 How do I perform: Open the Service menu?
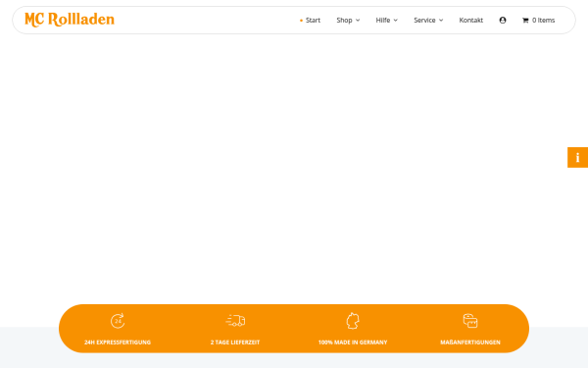coord(424,21)
